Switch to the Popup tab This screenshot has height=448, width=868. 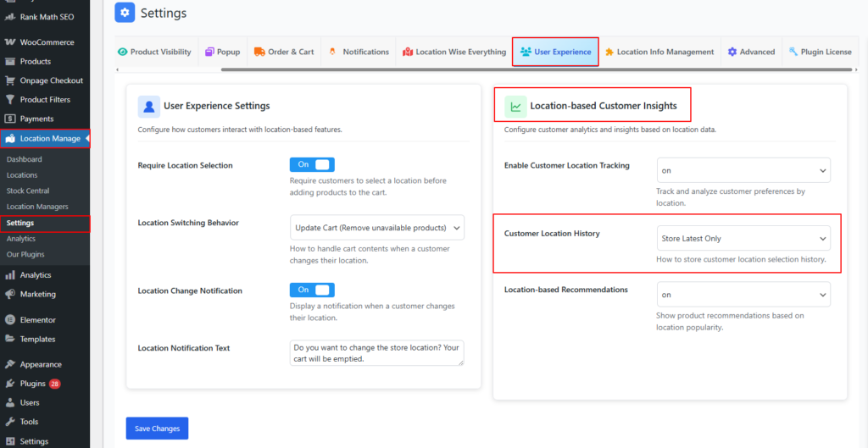coord(222,52)
